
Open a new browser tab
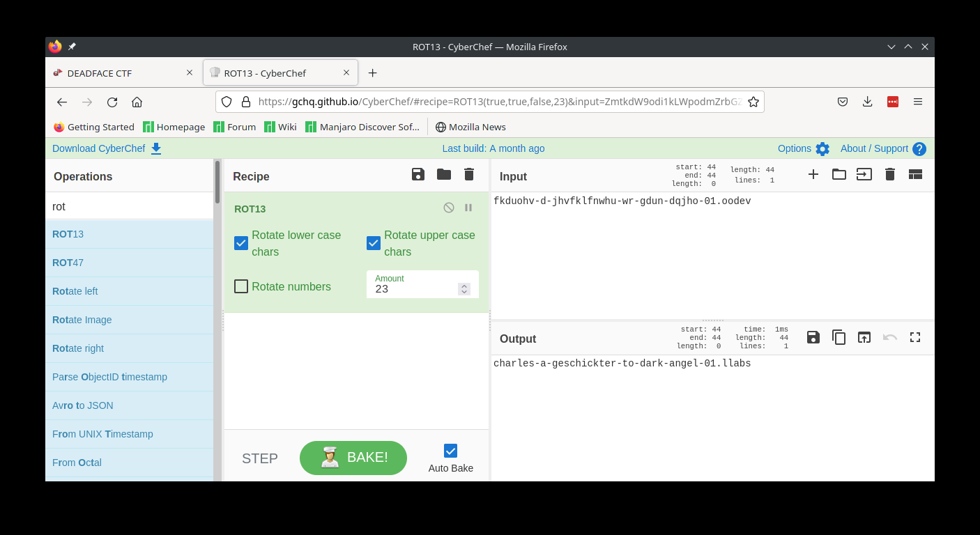click(372, 72)
